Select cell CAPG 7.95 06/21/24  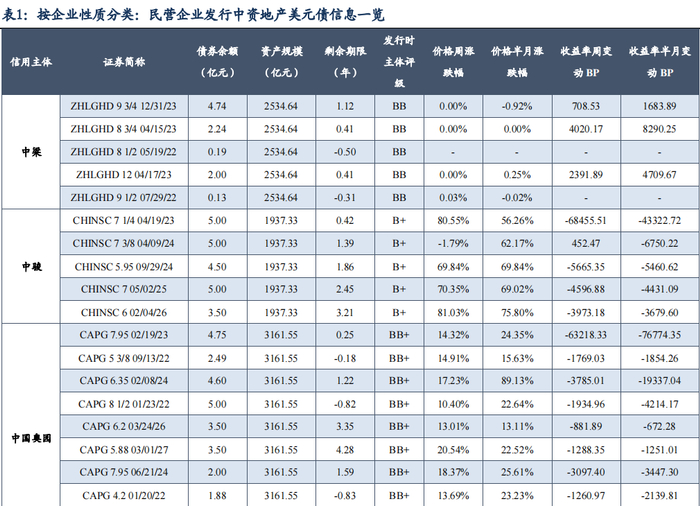[124, 472]
